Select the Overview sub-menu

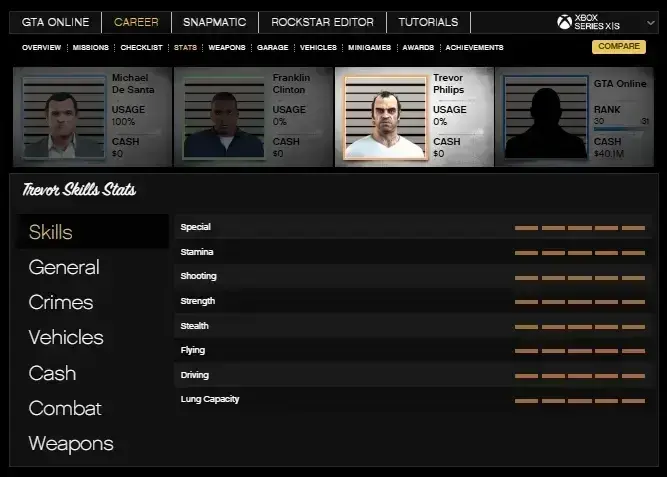(x=42, y=47)
